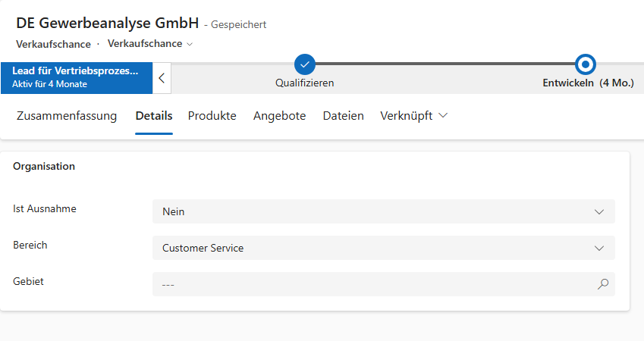Viewport: 644px width, 341px height.
Task: Show the Dateien tab
Action: [x=343, y=116]
